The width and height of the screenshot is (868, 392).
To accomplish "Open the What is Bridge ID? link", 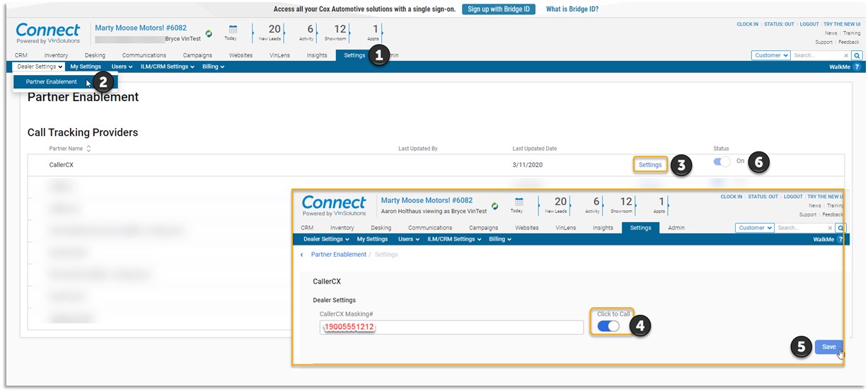I will coord(572,9).
